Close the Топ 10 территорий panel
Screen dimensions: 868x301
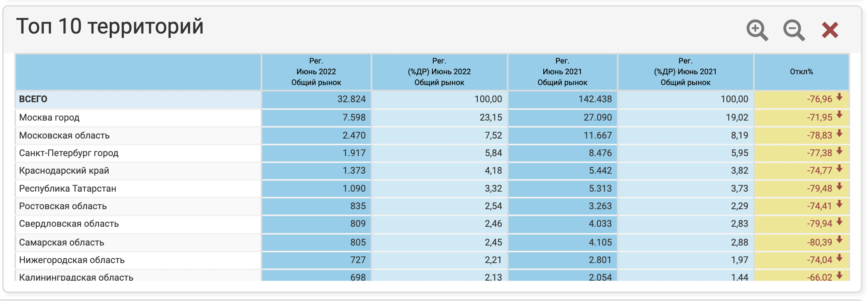click(830, 30)
